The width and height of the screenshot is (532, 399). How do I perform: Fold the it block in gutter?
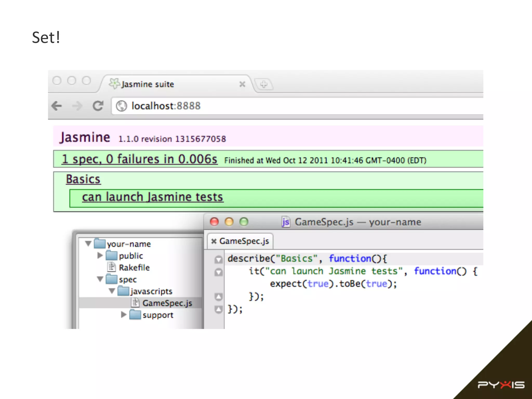coord(218,272)
